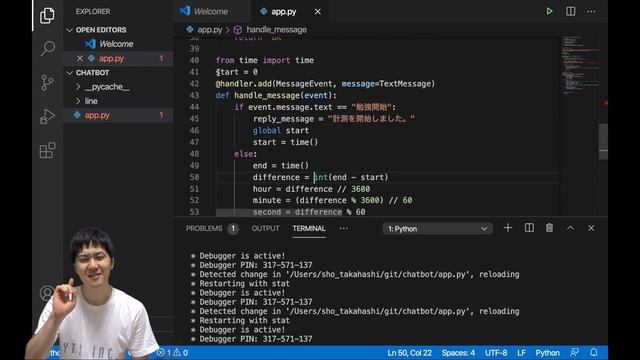Close the terminal panel

pyautogui.click(x=591, y=228)
